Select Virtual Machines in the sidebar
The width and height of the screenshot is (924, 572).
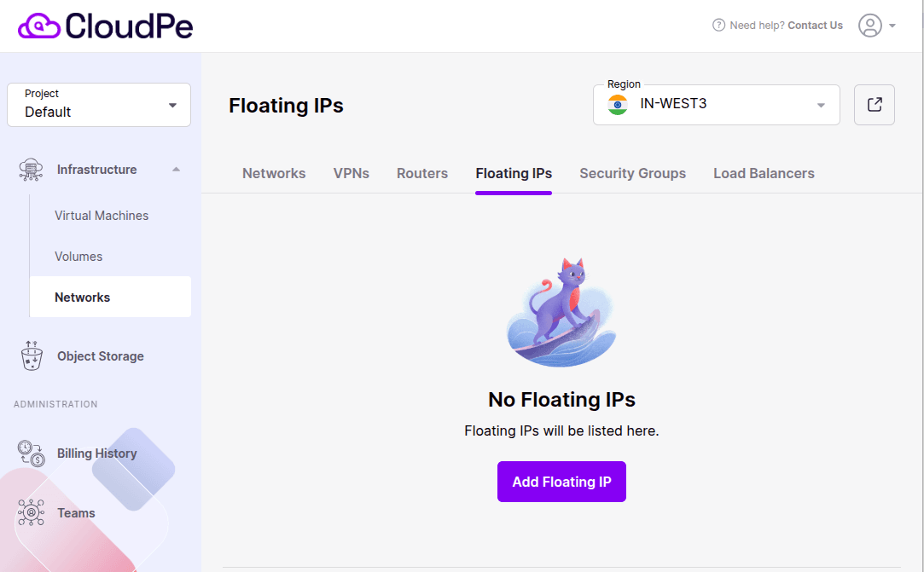click(102, 215)
